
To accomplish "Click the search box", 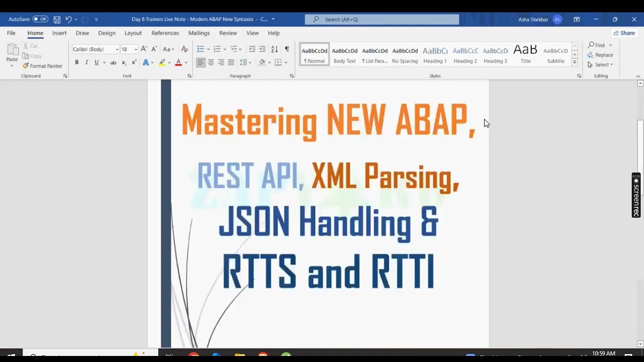I will pyautogui.click(x=382, y=20).
